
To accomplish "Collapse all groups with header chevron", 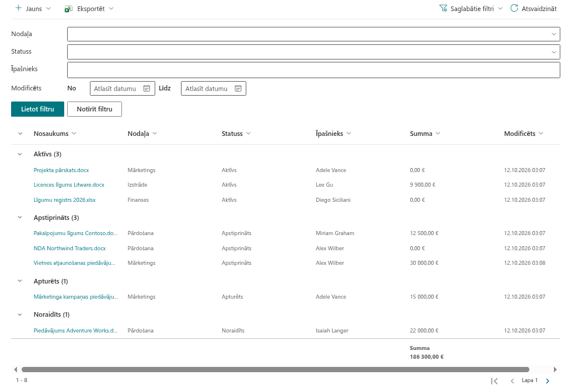I will point(20,134).
